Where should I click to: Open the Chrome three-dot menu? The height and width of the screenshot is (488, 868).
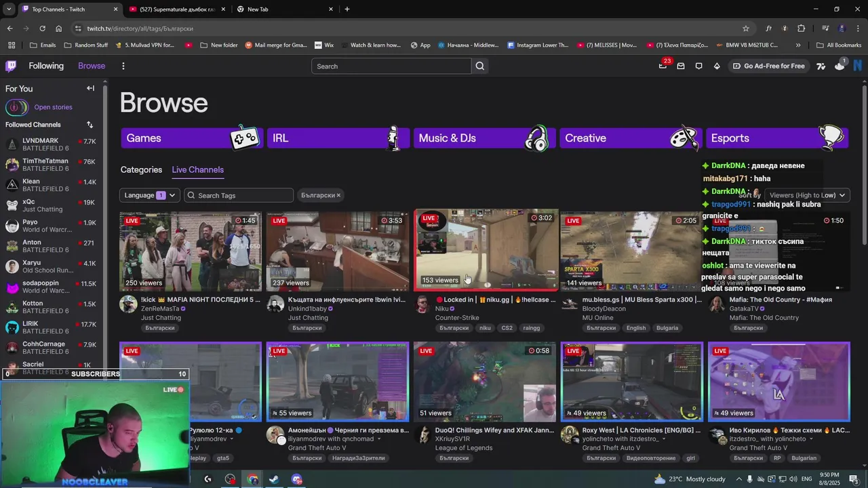pyautogui.click(x=858, y=28)
